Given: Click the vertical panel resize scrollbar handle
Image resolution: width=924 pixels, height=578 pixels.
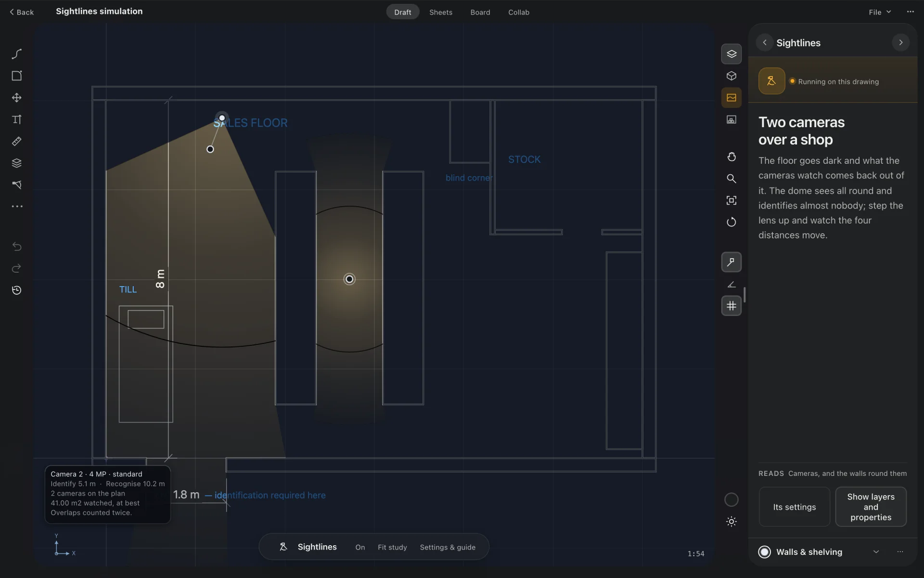Looking at the screenshot, I should click(744, 294).
